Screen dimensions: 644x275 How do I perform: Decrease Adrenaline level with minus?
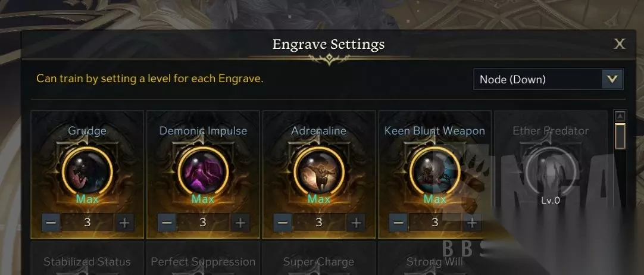click(283, 223)
